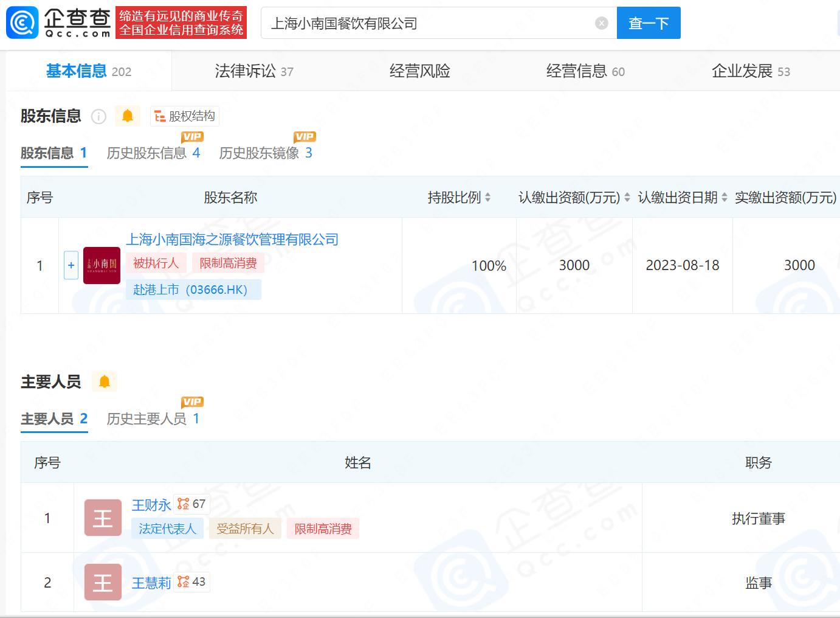
Task: Click the info icon beside 股东信息
Action: pos(98,116)
